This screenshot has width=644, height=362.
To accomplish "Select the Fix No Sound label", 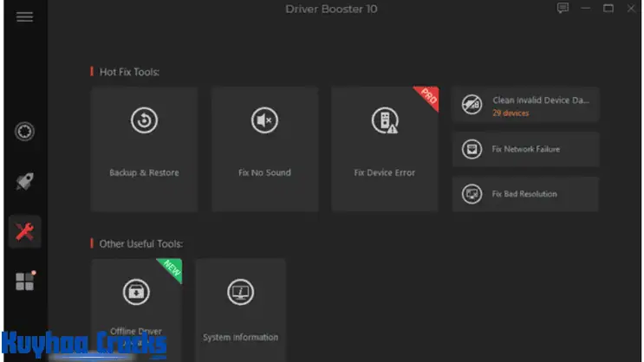I will (264, 173).
